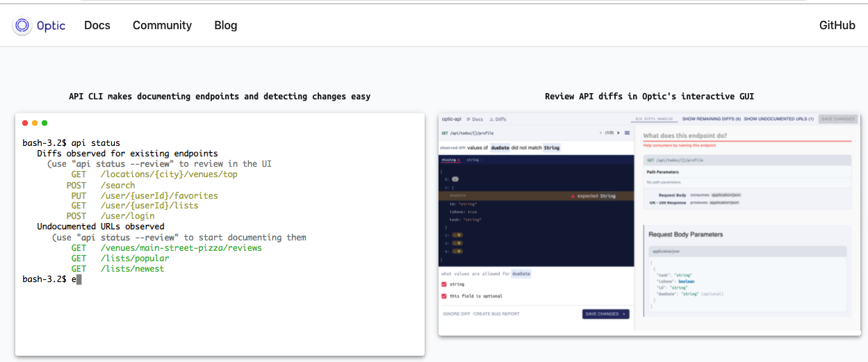Screen dimensions: 868x362
Task: Click the Docs tab in optic-api GUI
Action: (475, 120)
